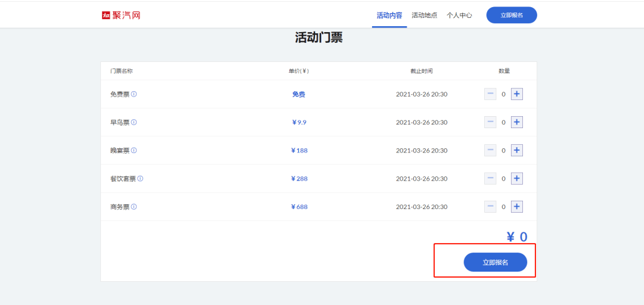Open the 活动地点 tab

[x=425, y=15]
